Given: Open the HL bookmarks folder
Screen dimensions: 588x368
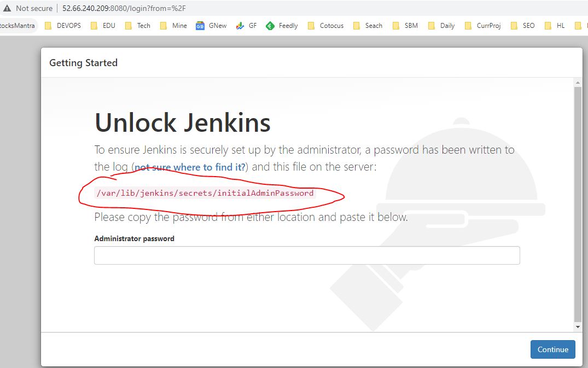Looking at the screenshot, I should pyautogui.click(x=555, y=26).
